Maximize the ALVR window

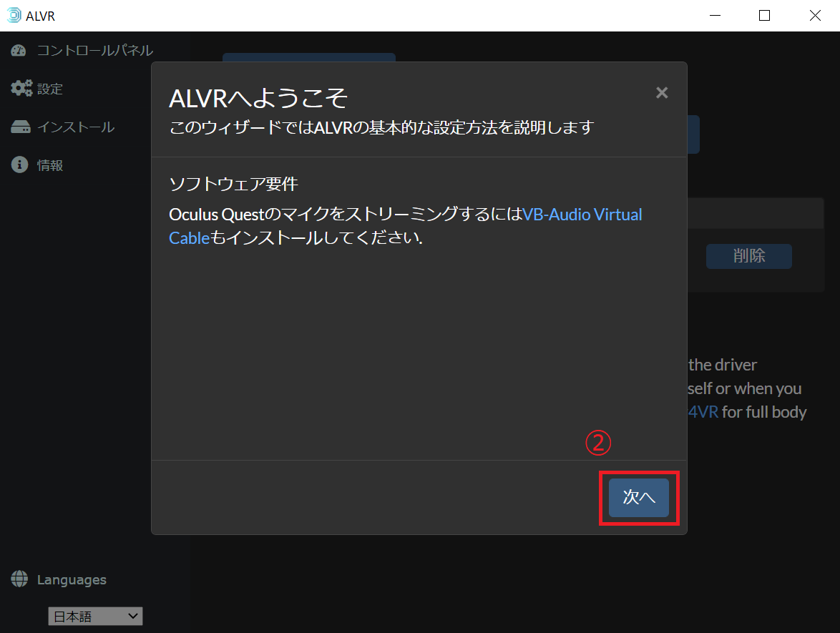[x=764, y=16]
